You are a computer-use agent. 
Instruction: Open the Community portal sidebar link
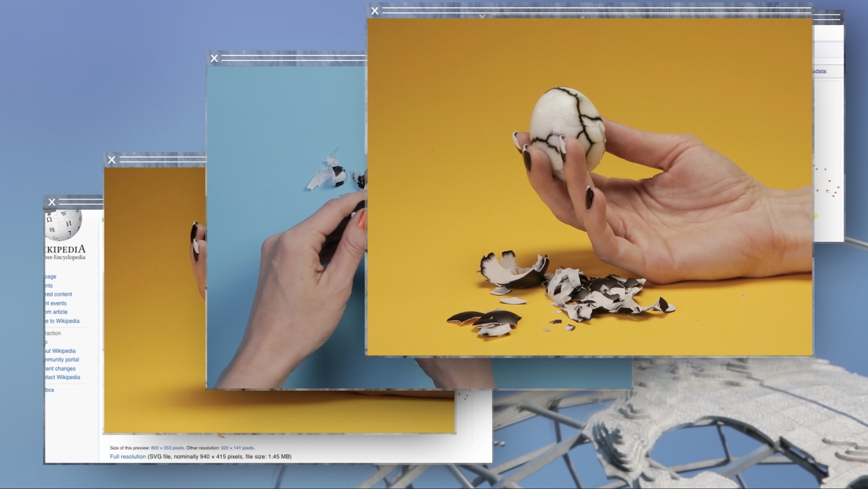62,360
